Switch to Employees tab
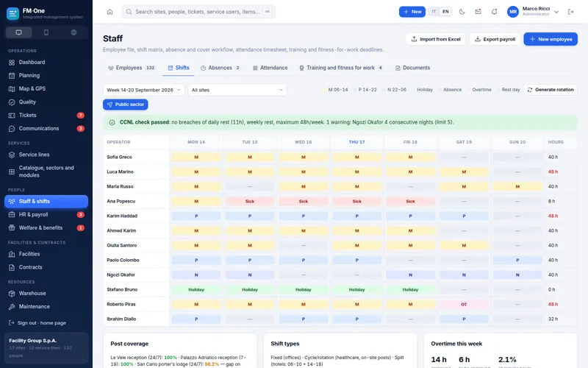588x368 pixels. tap(132, 68)
